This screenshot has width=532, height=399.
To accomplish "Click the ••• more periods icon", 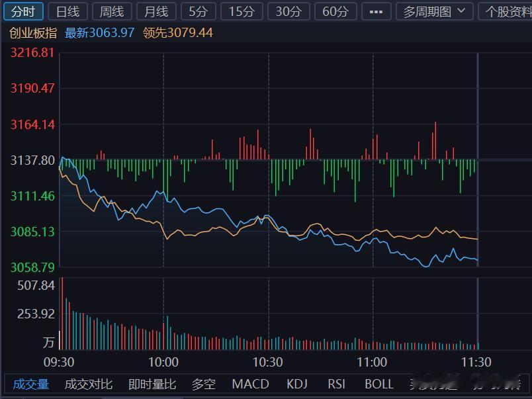I will pyautogui.click(x=376, y=11).
